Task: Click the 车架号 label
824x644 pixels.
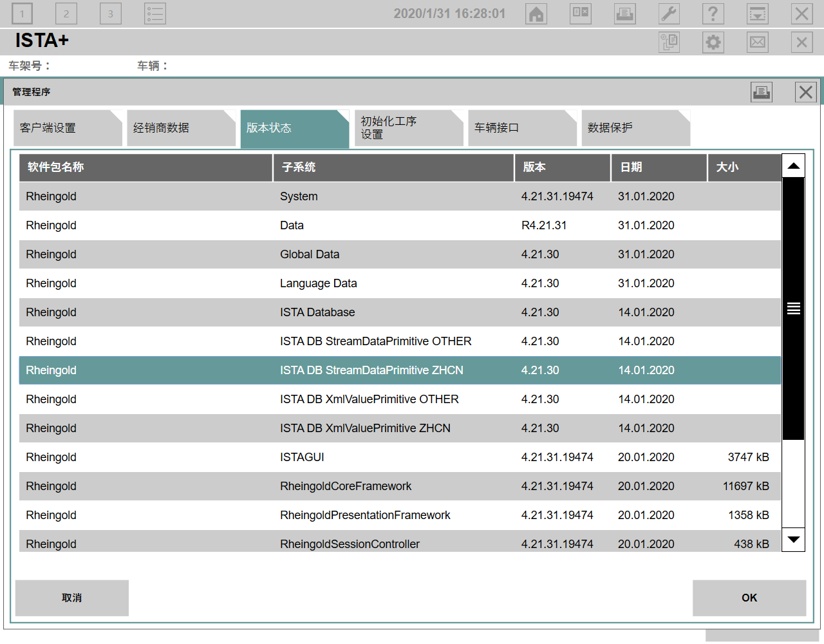Action: click(x=29, y=66)
